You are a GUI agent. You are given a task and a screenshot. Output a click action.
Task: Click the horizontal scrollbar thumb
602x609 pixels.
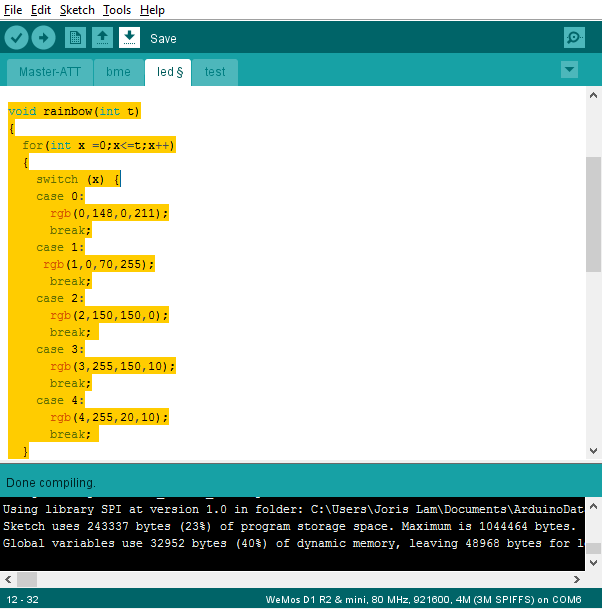pos(27,579)
